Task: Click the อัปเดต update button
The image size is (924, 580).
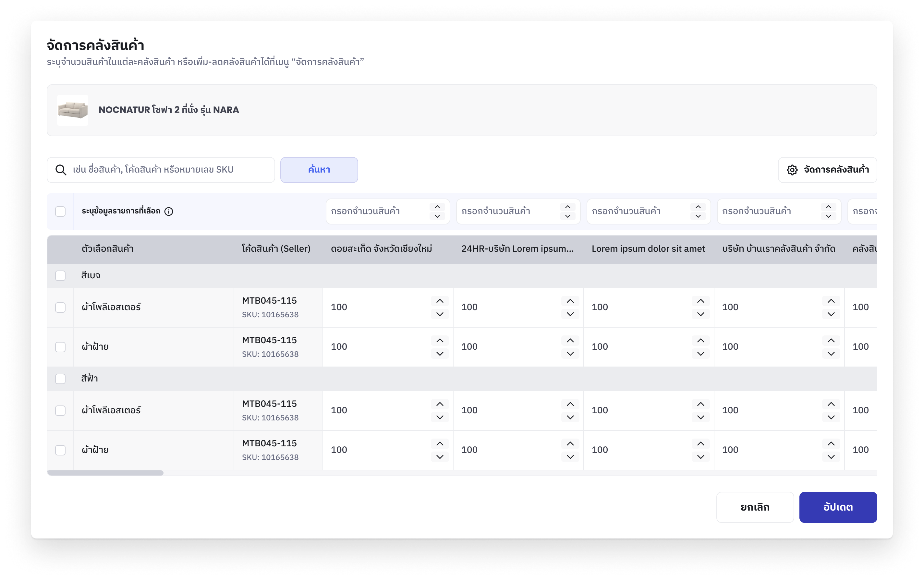Action: (838, 507)
